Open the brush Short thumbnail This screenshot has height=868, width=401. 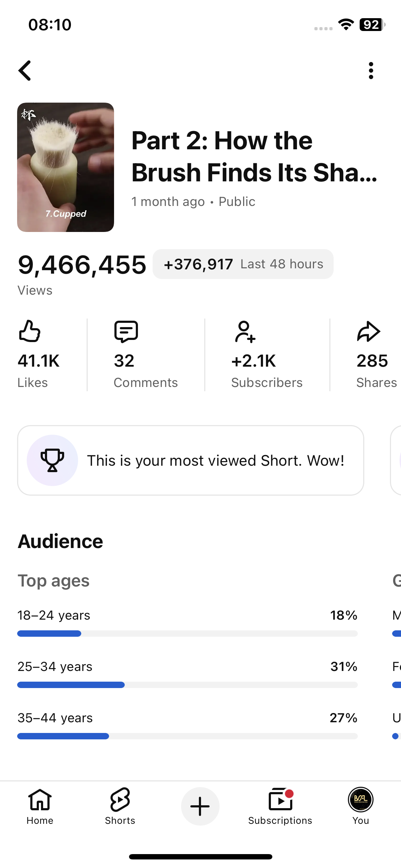pos(66,167)
